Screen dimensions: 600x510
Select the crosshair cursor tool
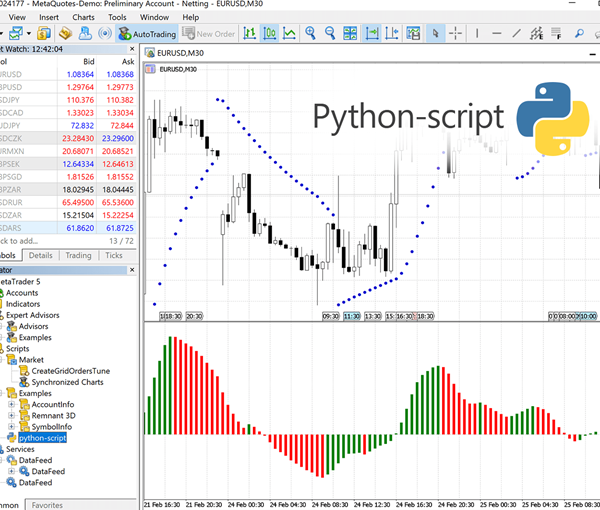[x=456, y=33]
